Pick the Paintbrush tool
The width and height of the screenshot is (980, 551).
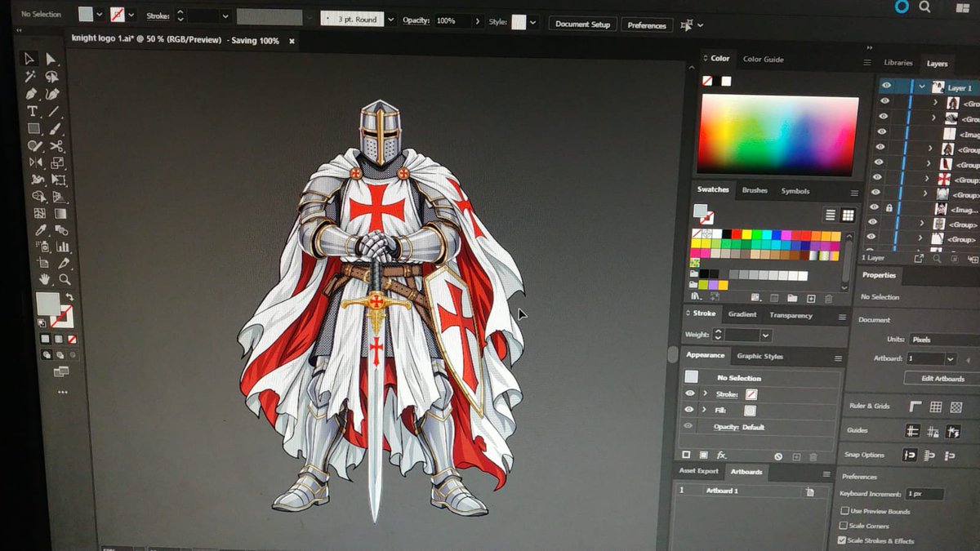pyautogui.click(x=55, y=129)
